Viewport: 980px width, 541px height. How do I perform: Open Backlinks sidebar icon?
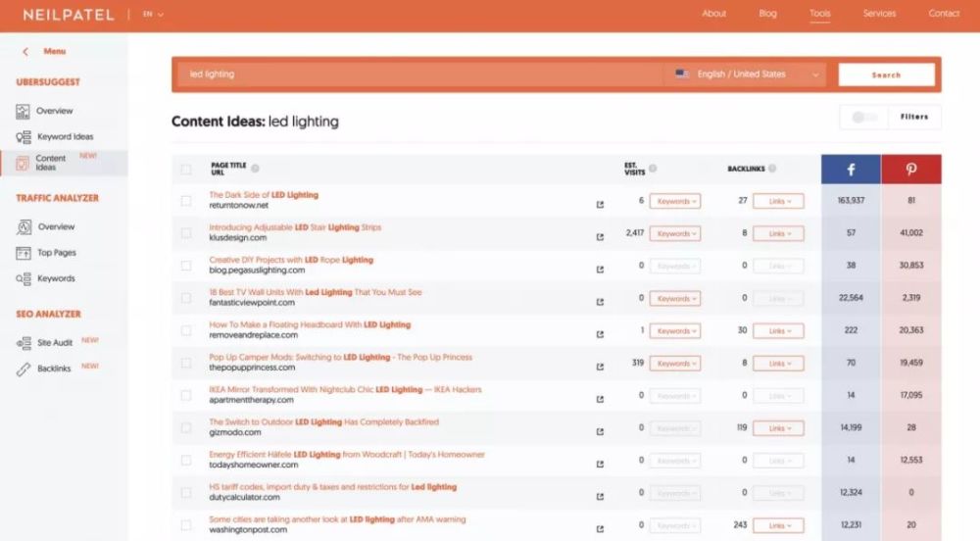tap(24, 369)
